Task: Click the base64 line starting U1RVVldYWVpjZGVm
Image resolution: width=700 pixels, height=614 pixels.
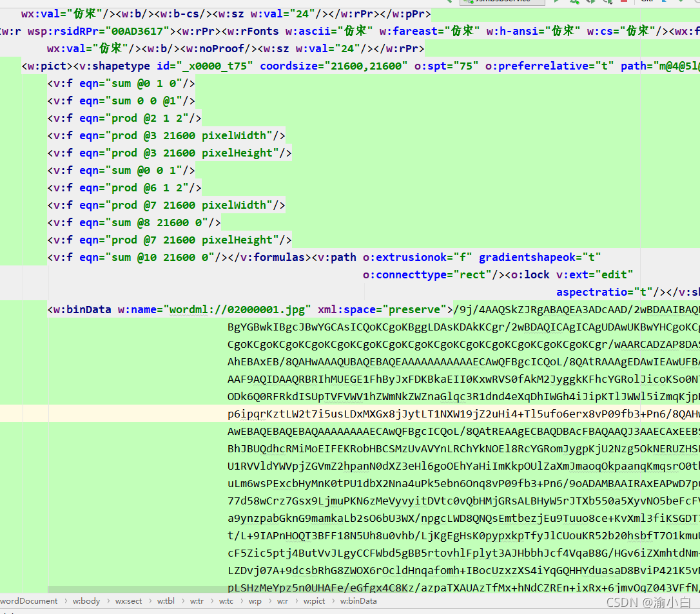Action: tap(463, 466)
